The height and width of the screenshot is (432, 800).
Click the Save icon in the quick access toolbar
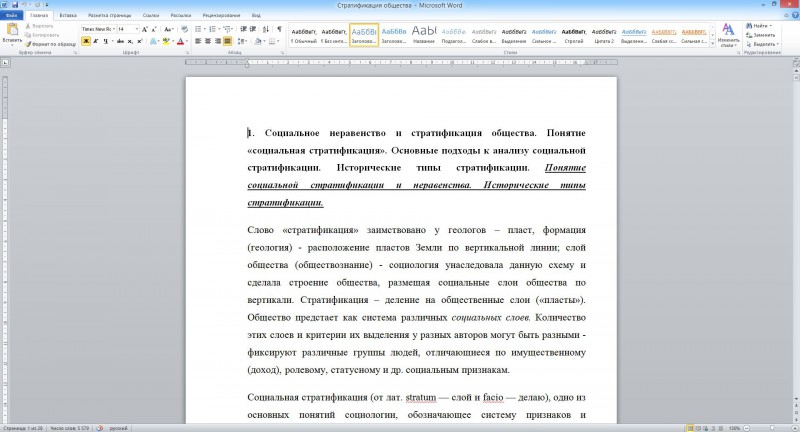click(15, 5)
